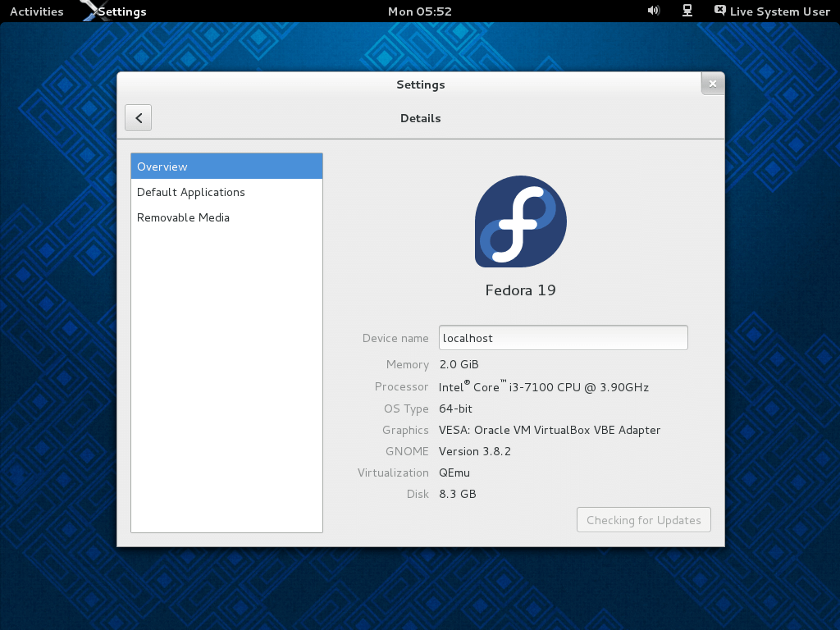Click the Memory value 2.0 GiB
840x630 pixels.
459,364
